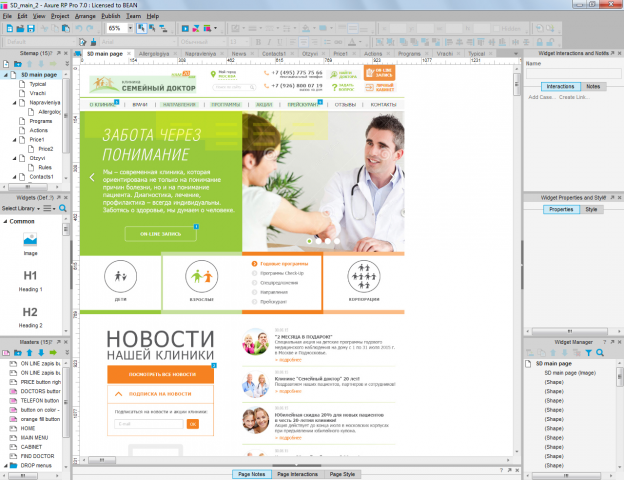
Task: Open the Page Interactions tab
Action: [297, 474]
